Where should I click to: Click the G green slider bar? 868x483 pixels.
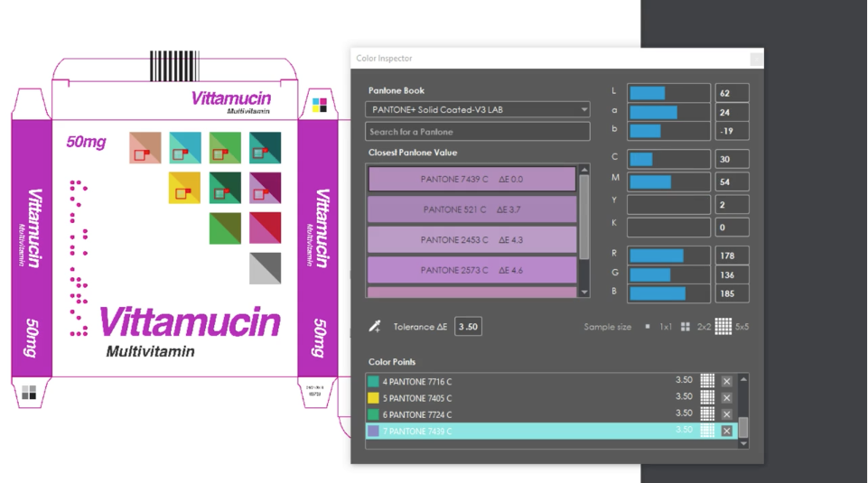click(668, 274)
